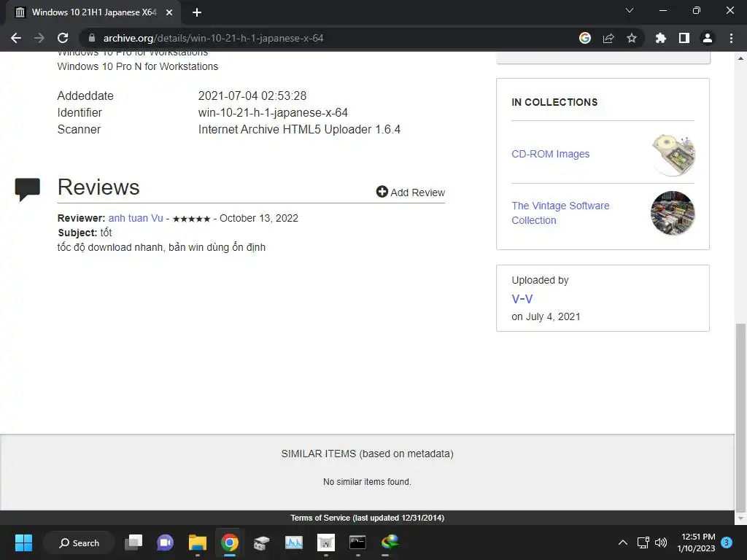Click the identifier value win-10-21-h-1-japanese-x-64
Image resolution: width=747 pixels, height=560 pixels.
(x=273, y=113)
